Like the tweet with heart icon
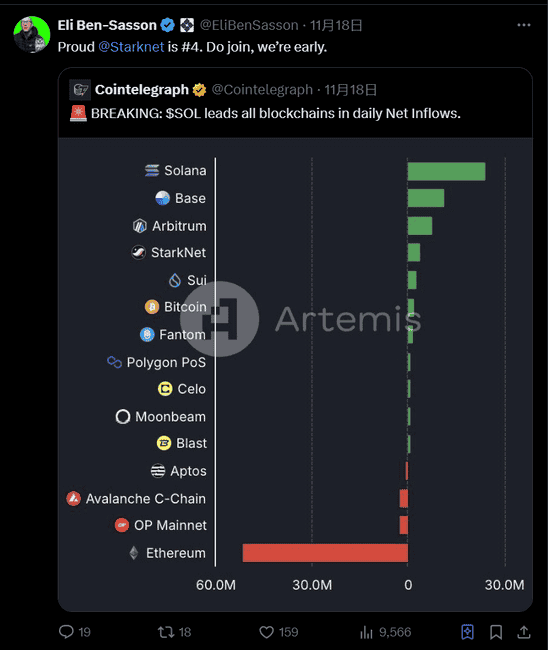Screen dimensions: 548x650 pyautogui.click(x=267, y=632)
